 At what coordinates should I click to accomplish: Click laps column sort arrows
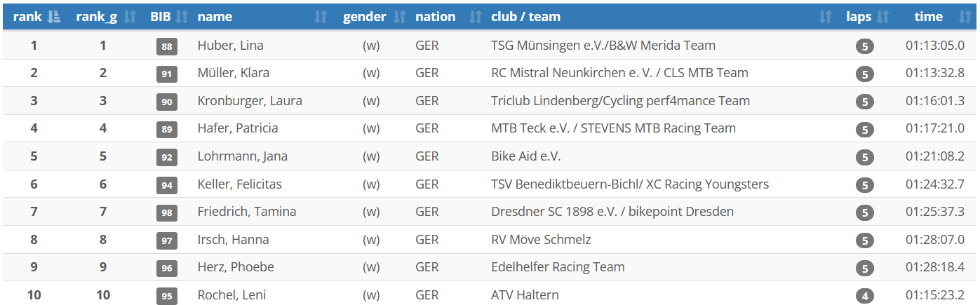(x=882, y=17)
